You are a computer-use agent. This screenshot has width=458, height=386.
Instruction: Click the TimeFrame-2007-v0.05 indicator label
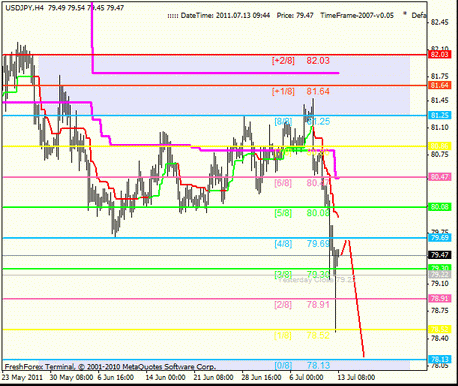click(x=357, y=15)
